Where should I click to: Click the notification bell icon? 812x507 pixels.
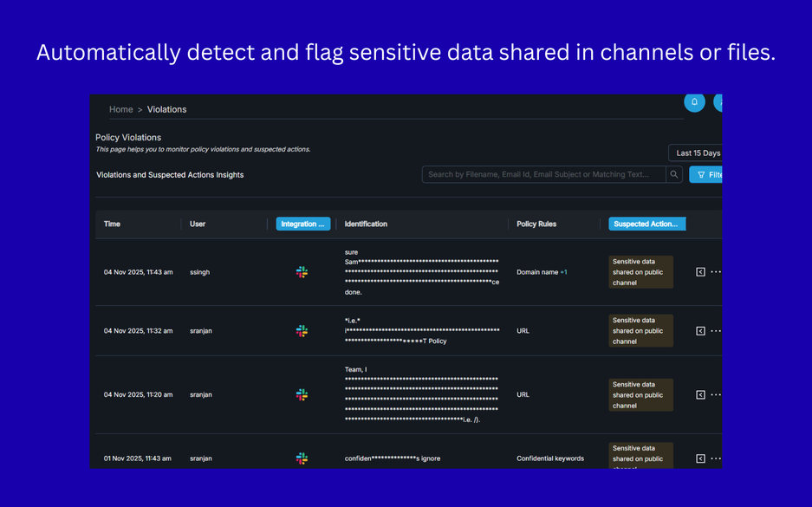click(x=694, y=102)
